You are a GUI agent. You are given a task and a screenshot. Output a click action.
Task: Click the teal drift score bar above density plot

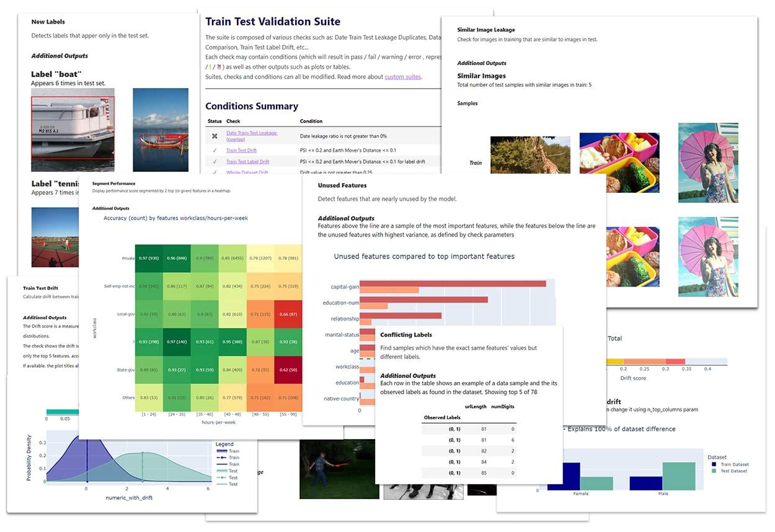point(63,412)
